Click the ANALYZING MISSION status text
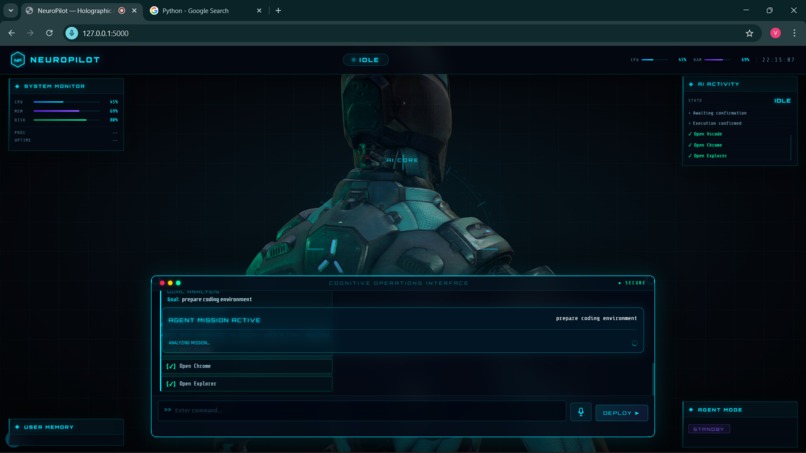The width and height of the screenshot is (806, 453). pos(189,343)
